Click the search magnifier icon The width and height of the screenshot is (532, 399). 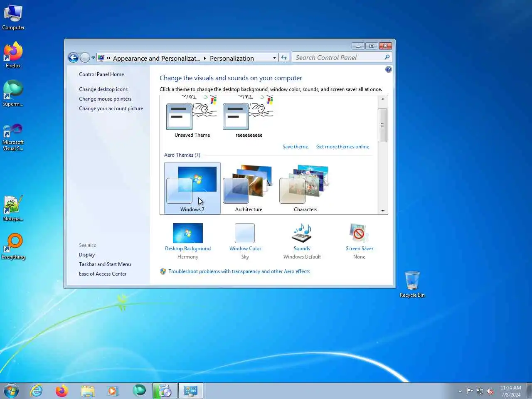(387, 57)
